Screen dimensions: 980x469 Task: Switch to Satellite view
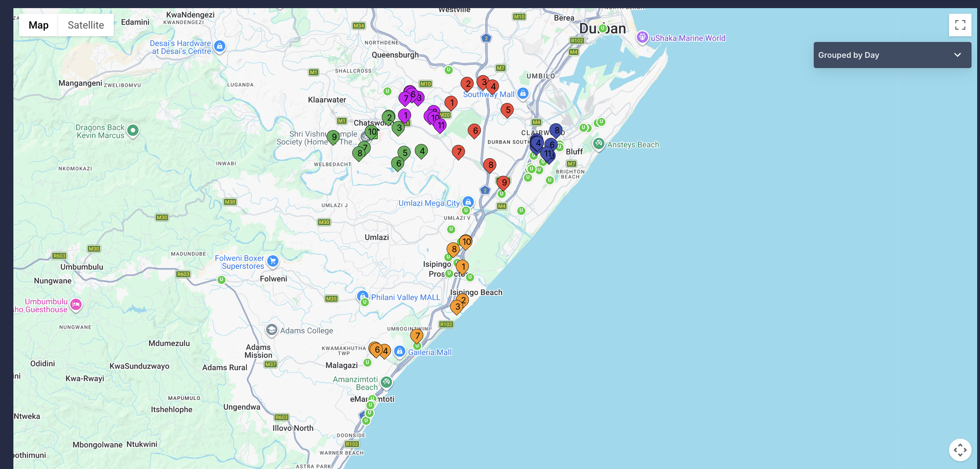pos(86,25)
